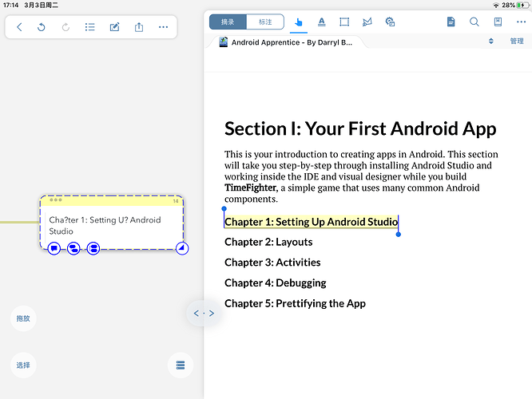Open the card's comment icon
Screen dimensions: 532x399
coord(54,248)
